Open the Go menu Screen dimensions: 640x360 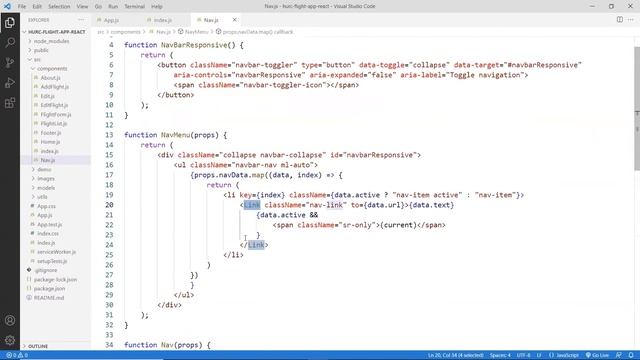point(98,6)
